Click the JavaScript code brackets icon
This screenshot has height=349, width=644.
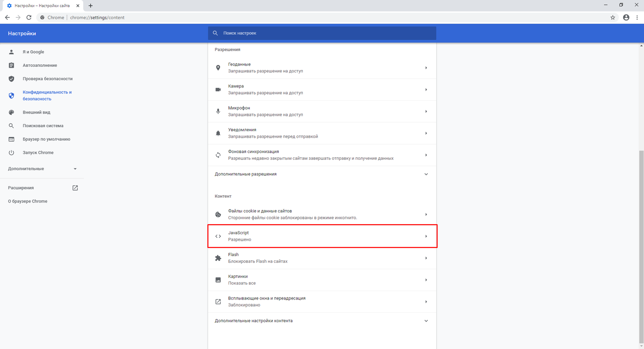point(218,236)
